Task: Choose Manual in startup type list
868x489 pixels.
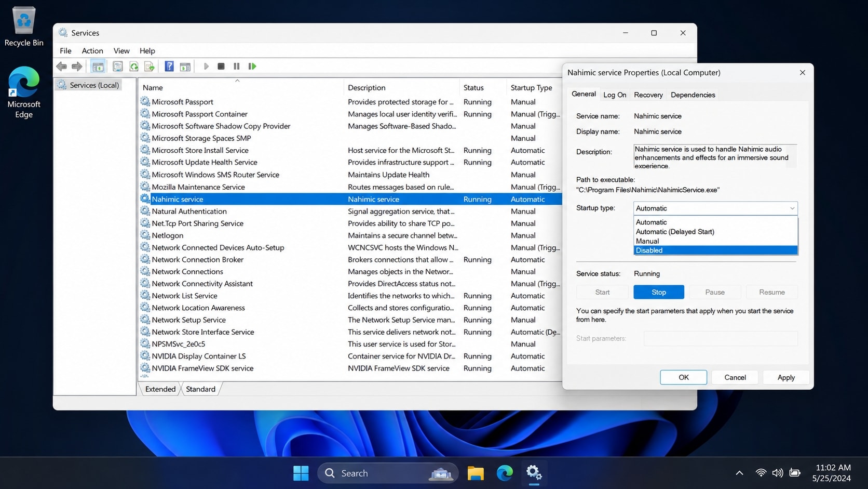Action: [x=716, y=241]
